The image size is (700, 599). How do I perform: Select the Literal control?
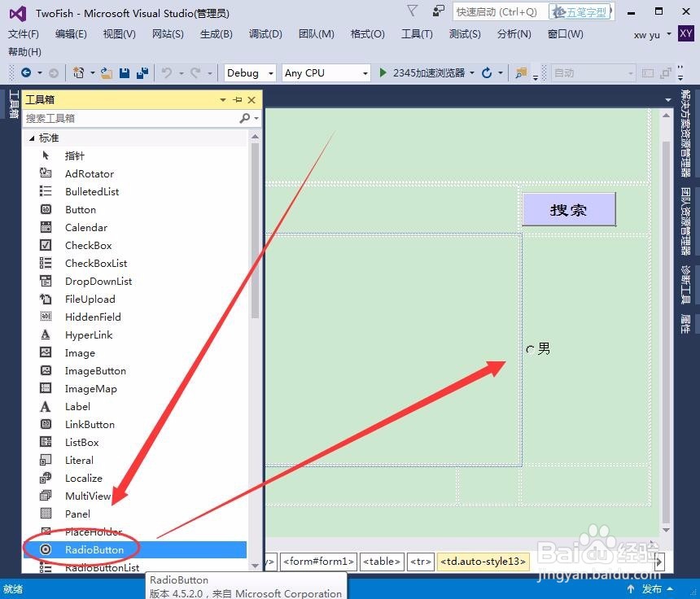pos(134,460)
